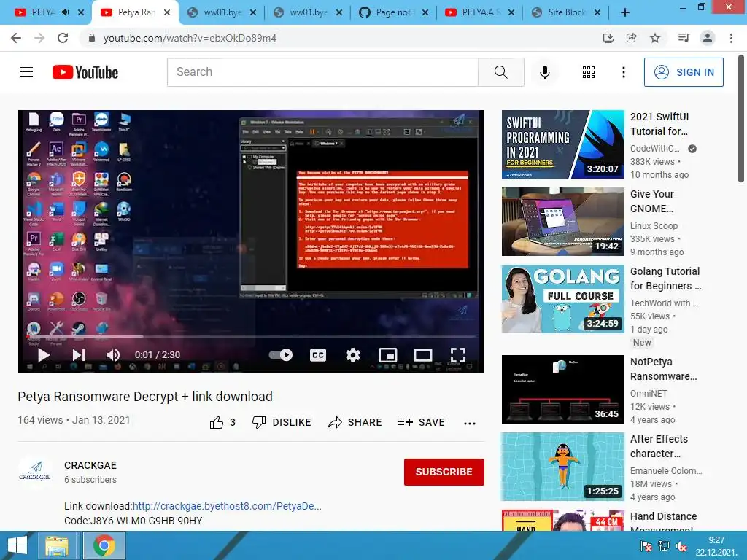Open Chrome three-dot menu
Screen dimensions: 747x560
[731, 38]
